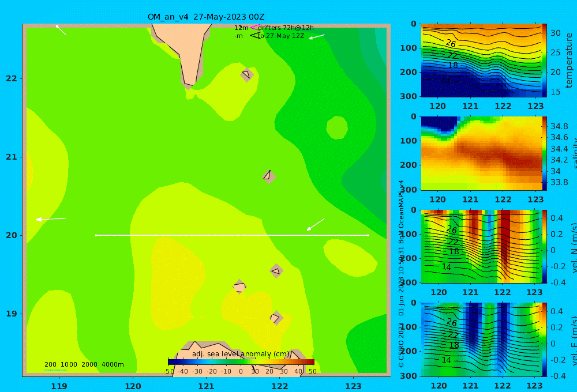
Task: Click the white transect line at 20N
Action: click(232, 235)
